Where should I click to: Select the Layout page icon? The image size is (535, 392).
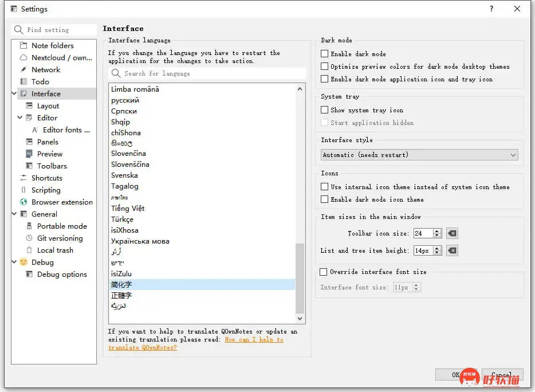pyautogui.click(x=29, y=106)
